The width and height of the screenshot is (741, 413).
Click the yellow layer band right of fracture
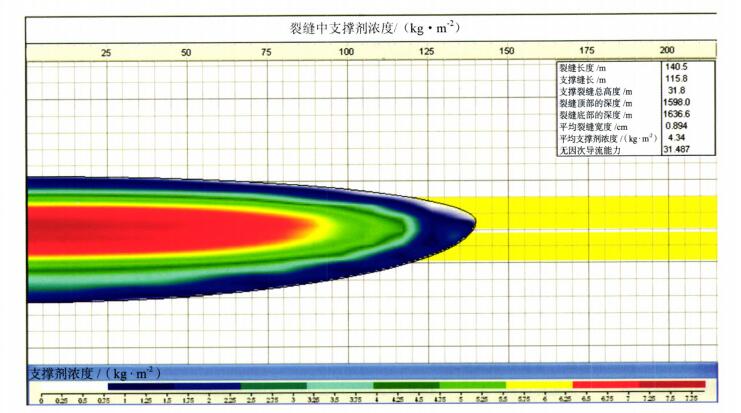600,211
